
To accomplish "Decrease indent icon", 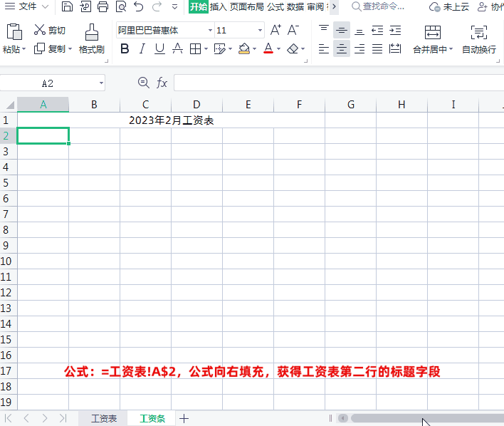I will 377,31.
